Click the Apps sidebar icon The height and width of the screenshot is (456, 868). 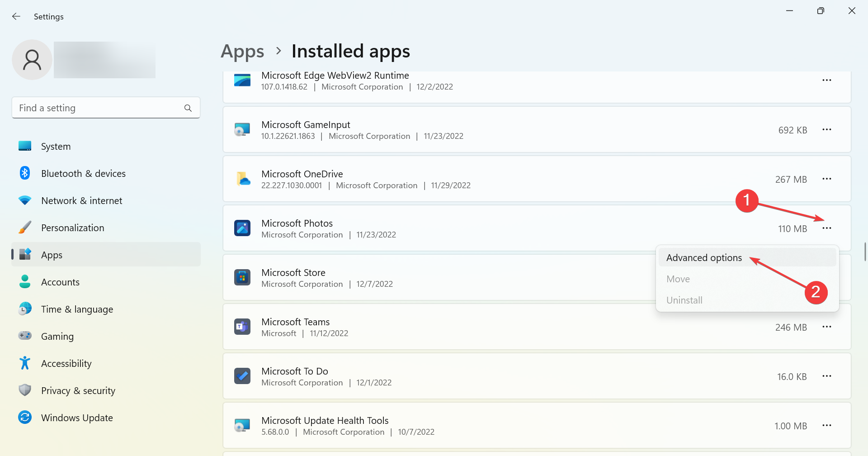click(25, 254)
